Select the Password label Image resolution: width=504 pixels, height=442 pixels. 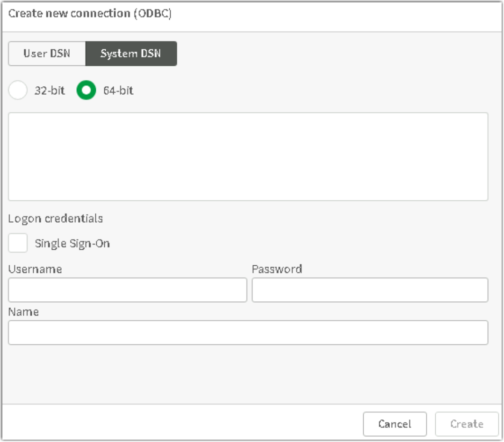276,269
